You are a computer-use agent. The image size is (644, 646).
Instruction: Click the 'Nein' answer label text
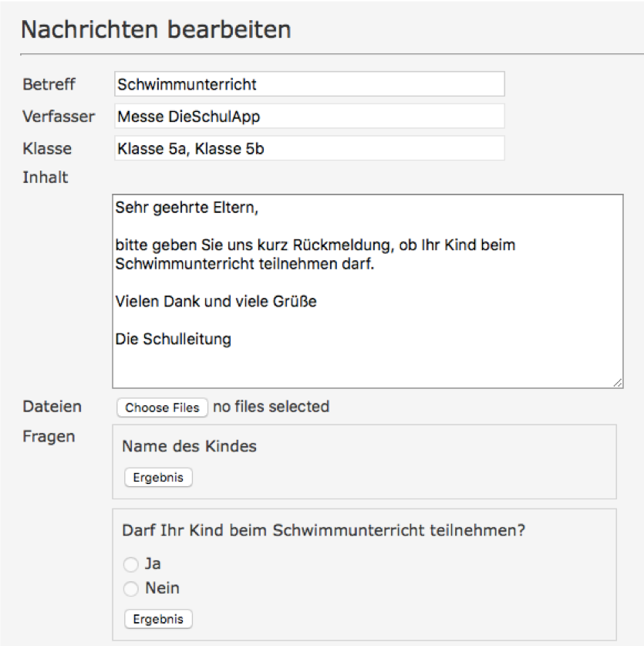(162, 588)
